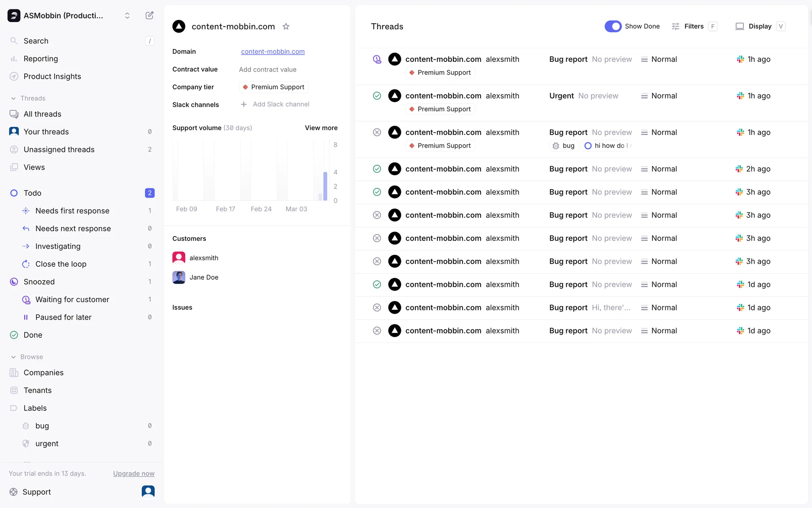Select Needs first response item
812x508 pixels.
click(x=72, y=210)
